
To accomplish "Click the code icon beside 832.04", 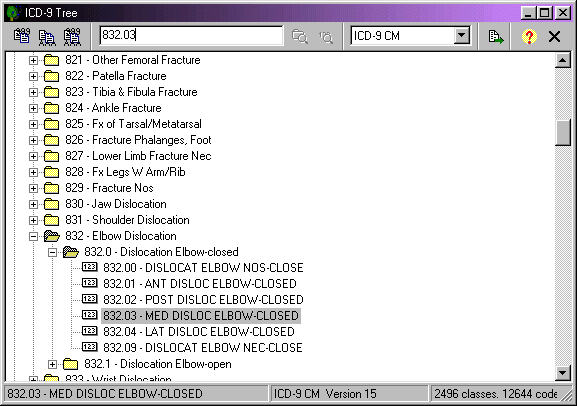I will click(x=89, y=331).
